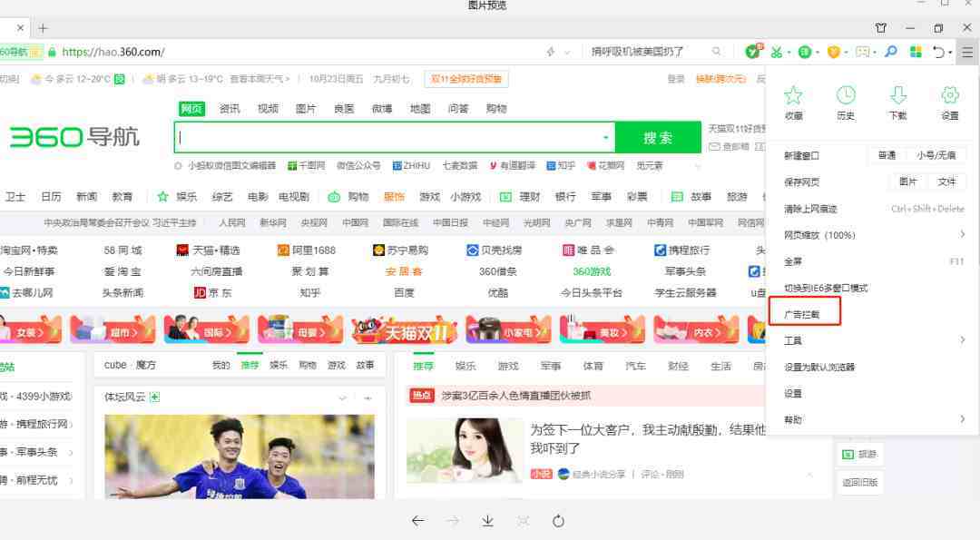Switch to 地图 search tab
This screenshot has height=540, width=980.
[x=420, y=109]
